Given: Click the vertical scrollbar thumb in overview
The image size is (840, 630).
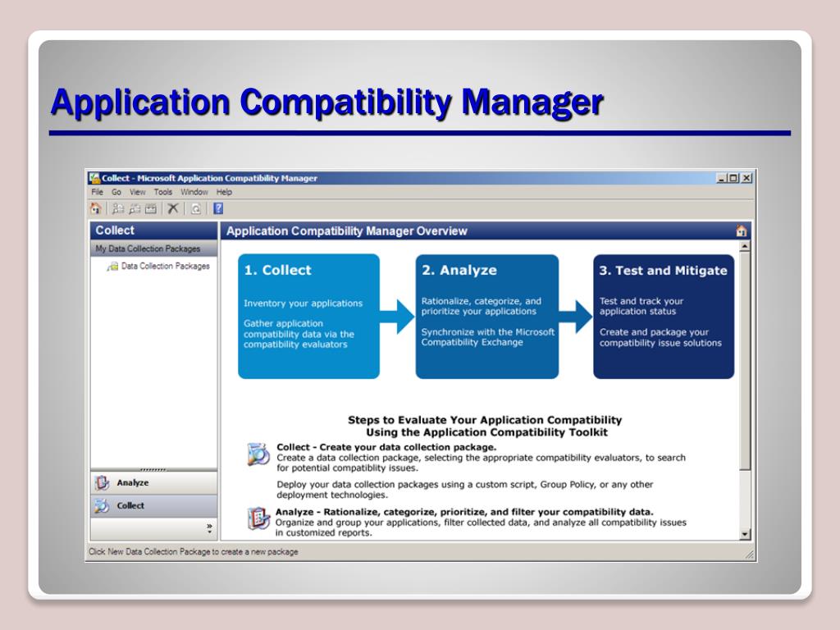Looking at the screenshot, I should tap(745, 362).
